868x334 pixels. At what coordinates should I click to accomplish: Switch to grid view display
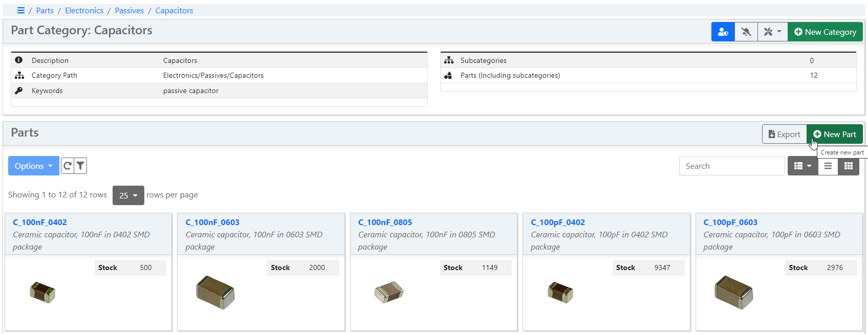[x=848, y=166]
